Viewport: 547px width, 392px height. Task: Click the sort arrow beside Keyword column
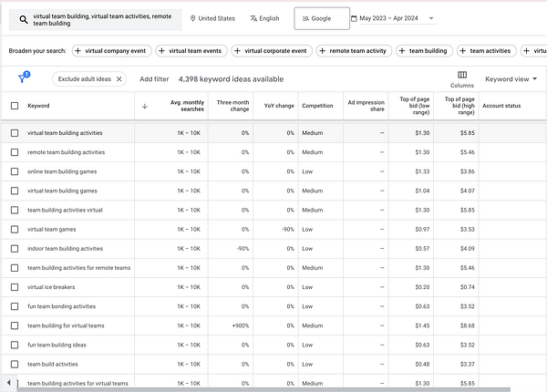point(144,106)
